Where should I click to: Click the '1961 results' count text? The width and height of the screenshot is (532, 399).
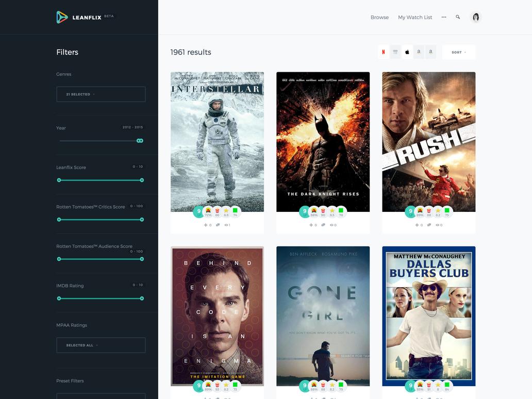[191, 52]
